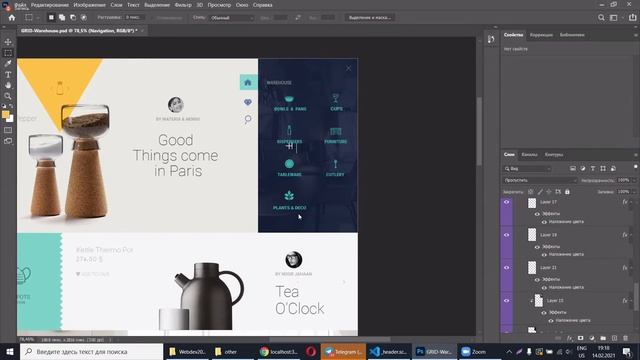Image resolution: width=640 pixels, height=360 pixels.
Task: Open the Изображение menu
Action: click(x=90, y=5)
